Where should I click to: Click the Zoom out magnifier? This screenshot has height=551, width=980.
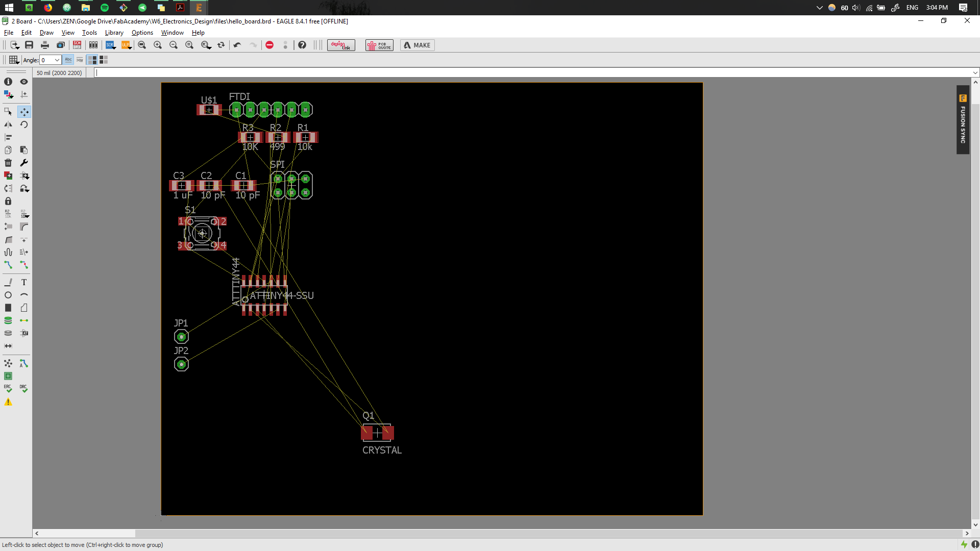[x=174, y=45]
